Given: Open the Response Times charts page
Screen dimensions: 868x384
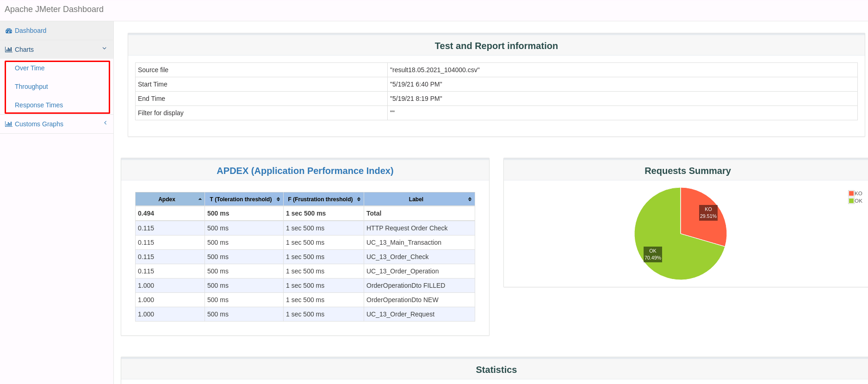Looking at the screenshot, I should [39, 105].
